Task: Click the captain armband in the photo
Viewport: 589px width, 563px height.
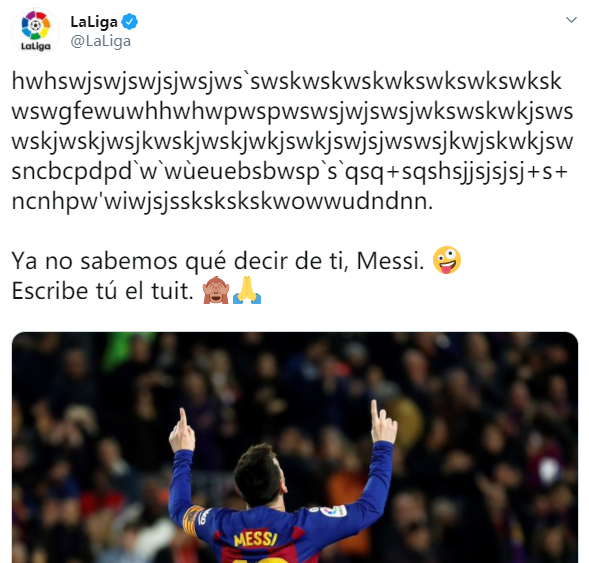Action: point(191,520)
